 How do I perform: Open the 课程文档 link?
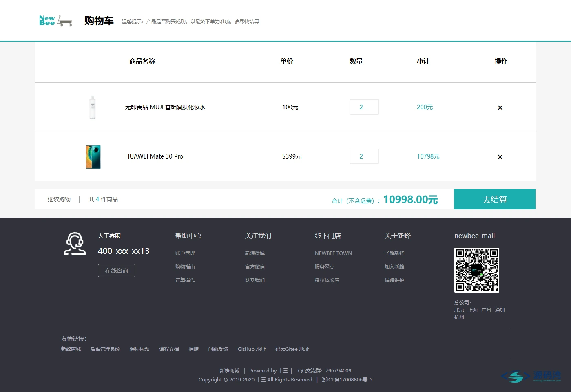(x=169, y=349)
